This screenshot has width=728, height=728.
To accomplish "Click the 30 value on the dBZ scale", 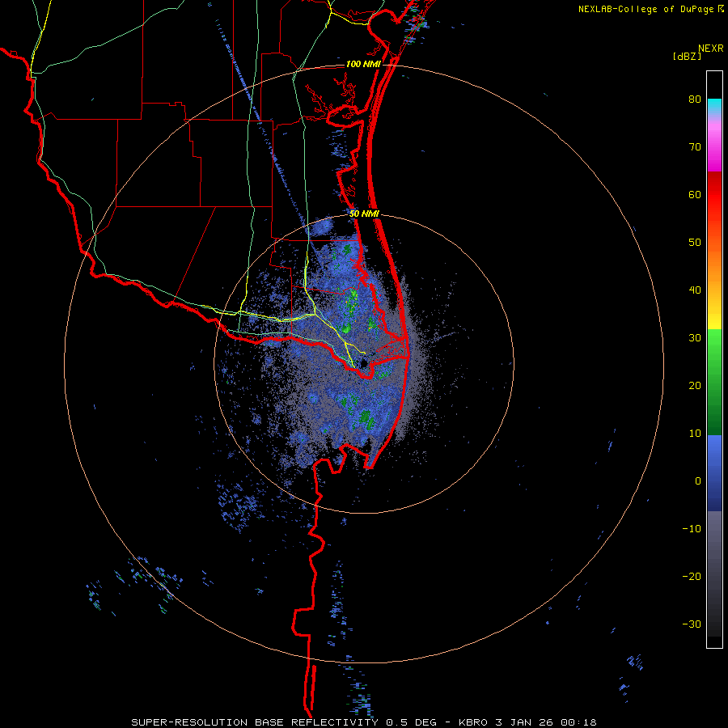I will click(x=695, y=338).
